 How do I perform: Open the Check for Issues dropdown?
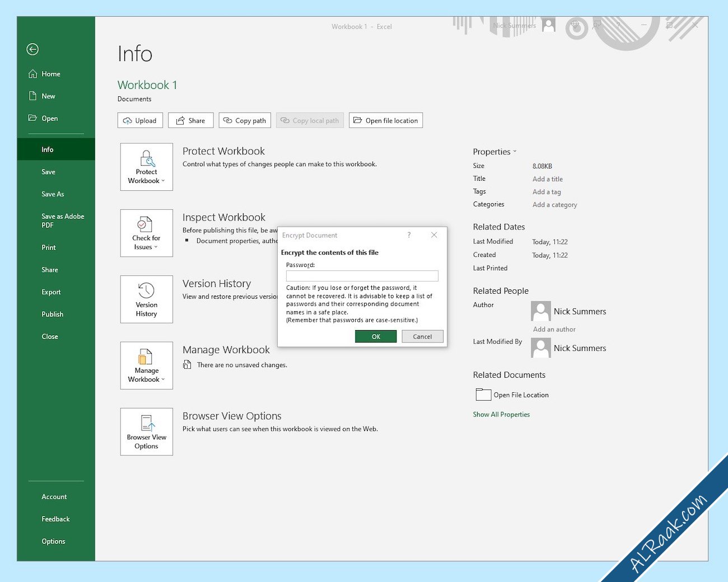pyautogui.click(x=147, y=233)
